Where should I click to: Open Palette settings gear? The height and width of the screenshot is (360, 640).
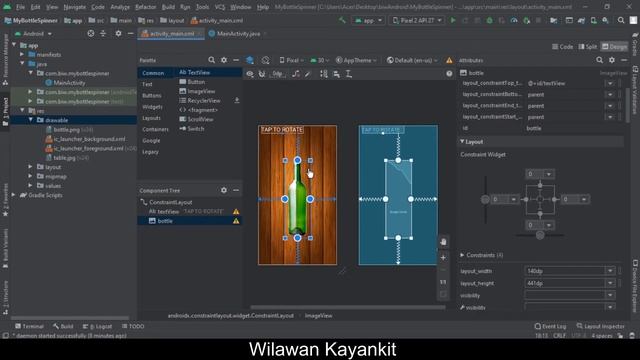224,60
